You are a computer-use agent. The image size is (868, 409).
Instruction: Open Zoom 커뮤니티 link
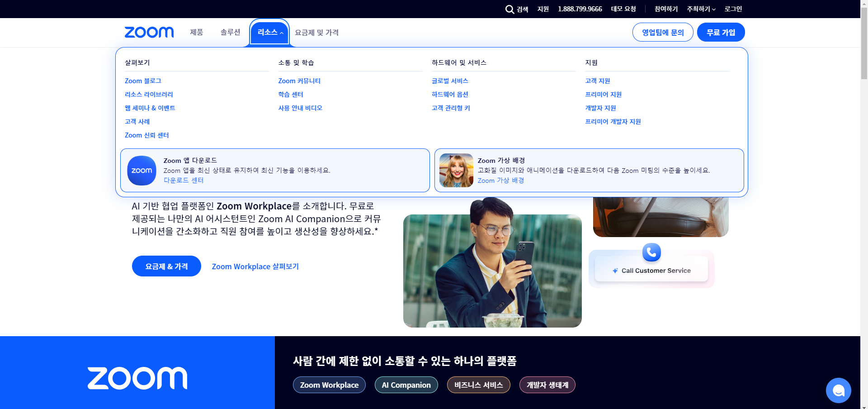click(299, 81)
